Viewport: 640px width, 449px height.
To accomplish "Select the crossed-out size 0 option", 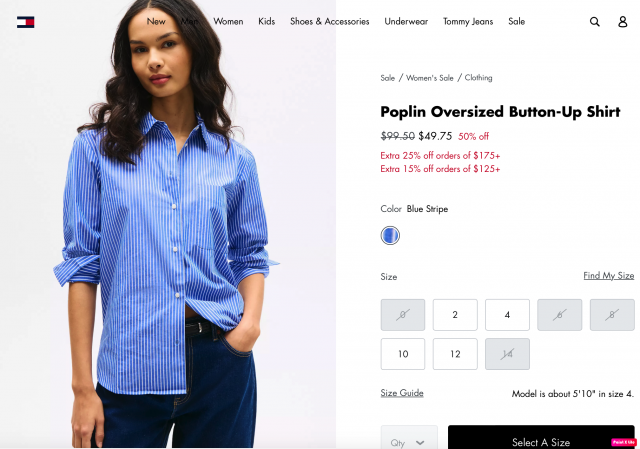I will (403, 315).
